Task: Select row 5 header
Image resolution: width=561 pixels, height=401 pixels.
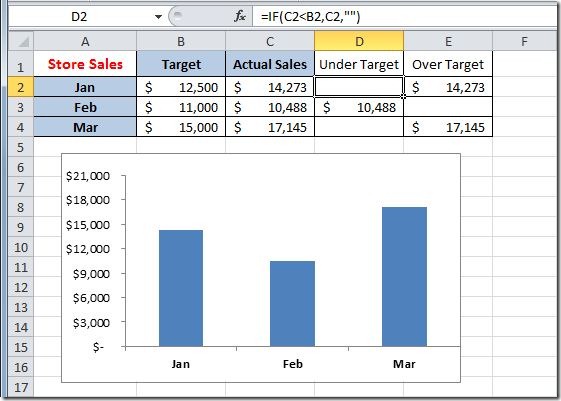Action: coord(21,147)
